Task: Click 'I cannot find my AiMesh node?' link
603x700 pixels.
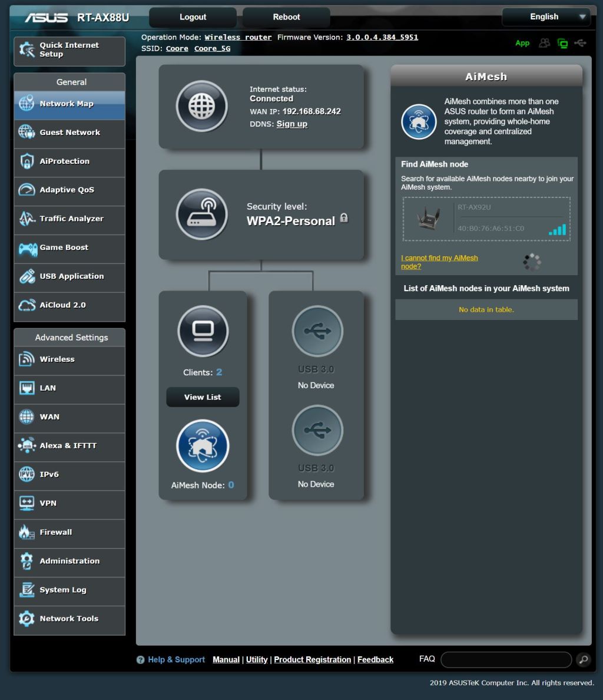Action: pyautogui.click(x=439, y=262)
